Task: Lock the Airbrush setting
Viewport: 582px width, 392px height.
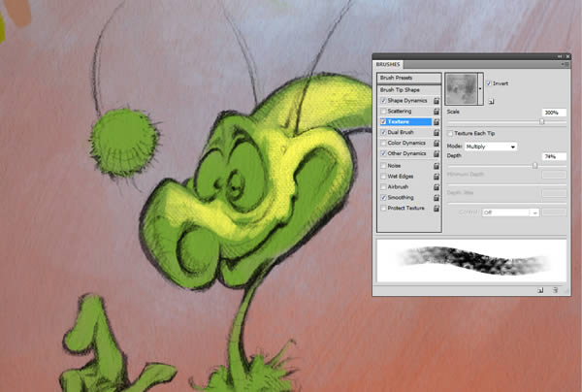Action: pyautogui.click(x=436, y=186)
